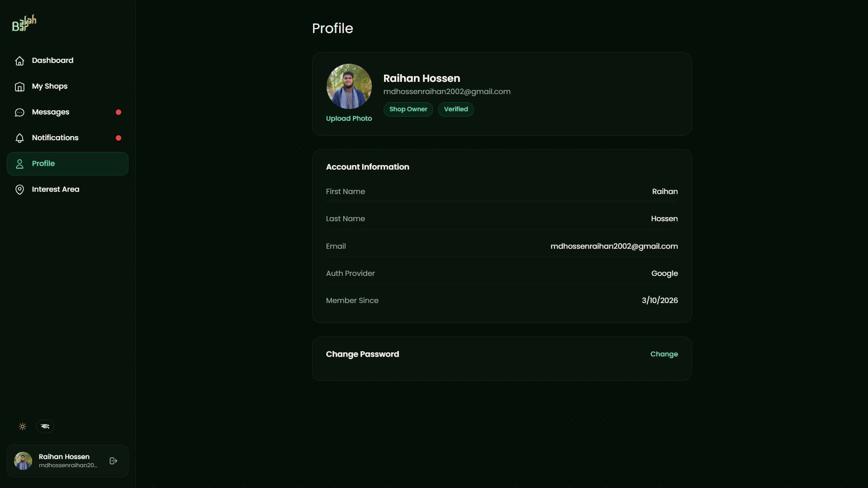Click the Verified badge
Screen dimensions: 868x488
click(455, 109)
